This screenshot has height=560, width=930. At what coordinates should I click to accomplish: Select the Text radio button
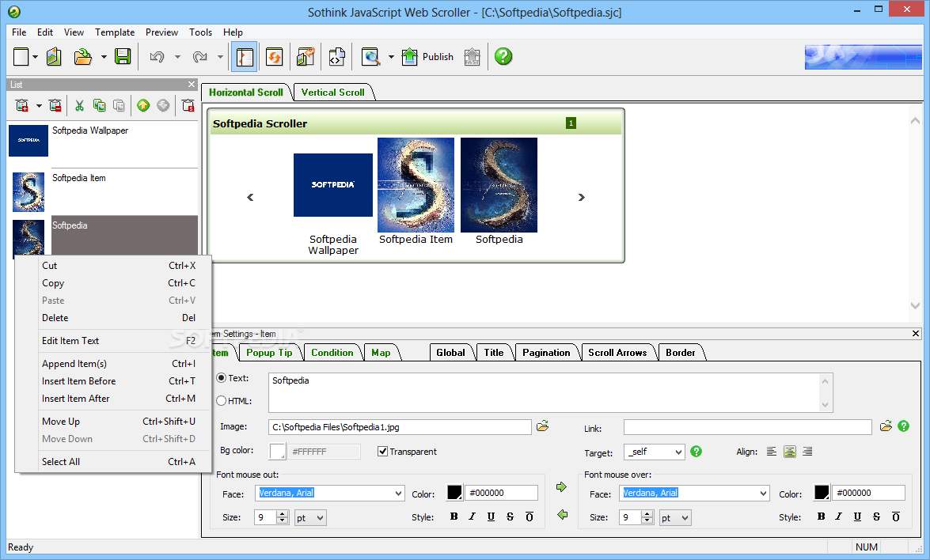click(222, 378)
